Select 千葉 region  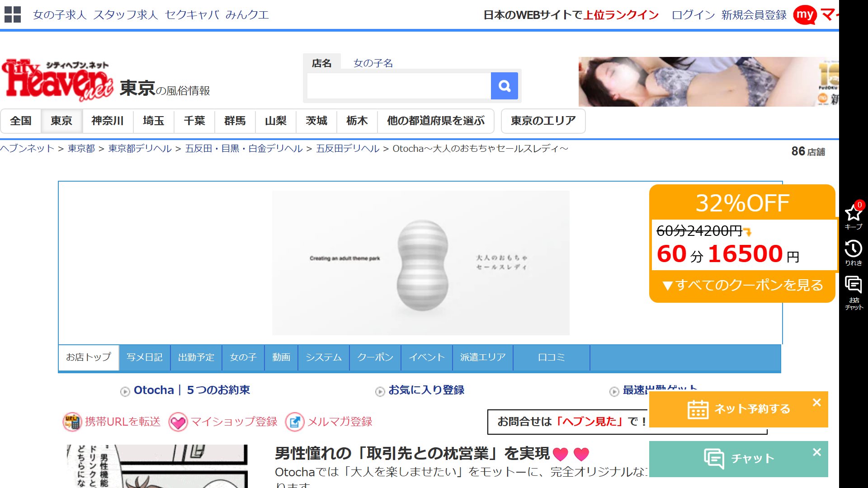[194, 121]
